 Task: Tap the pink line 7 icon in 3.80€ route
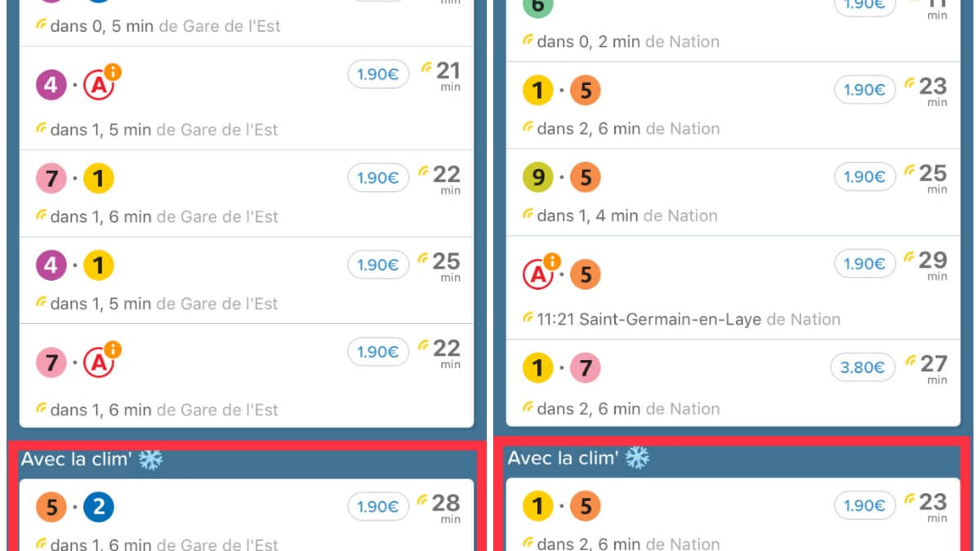pos(585,369)
